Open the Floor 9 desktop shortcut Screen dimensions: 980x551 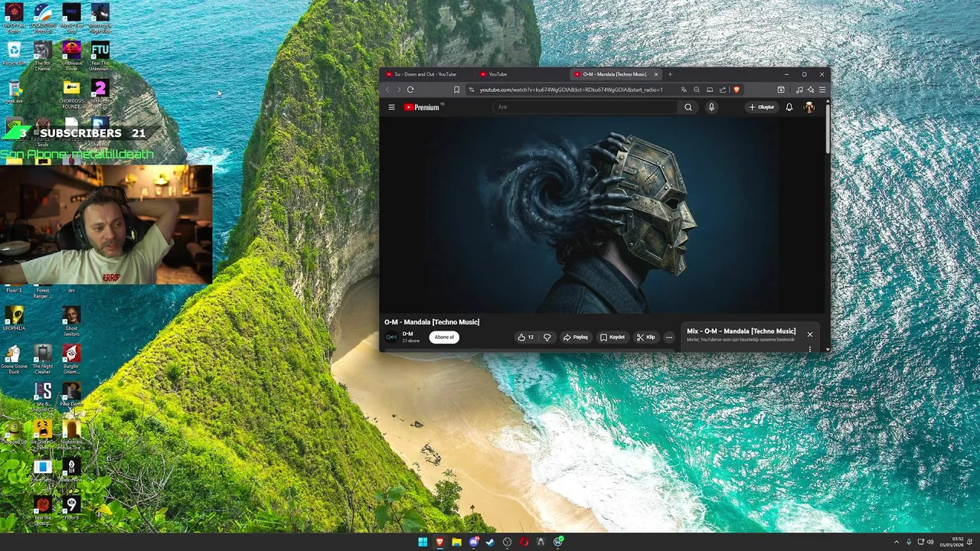click(71, 509)
